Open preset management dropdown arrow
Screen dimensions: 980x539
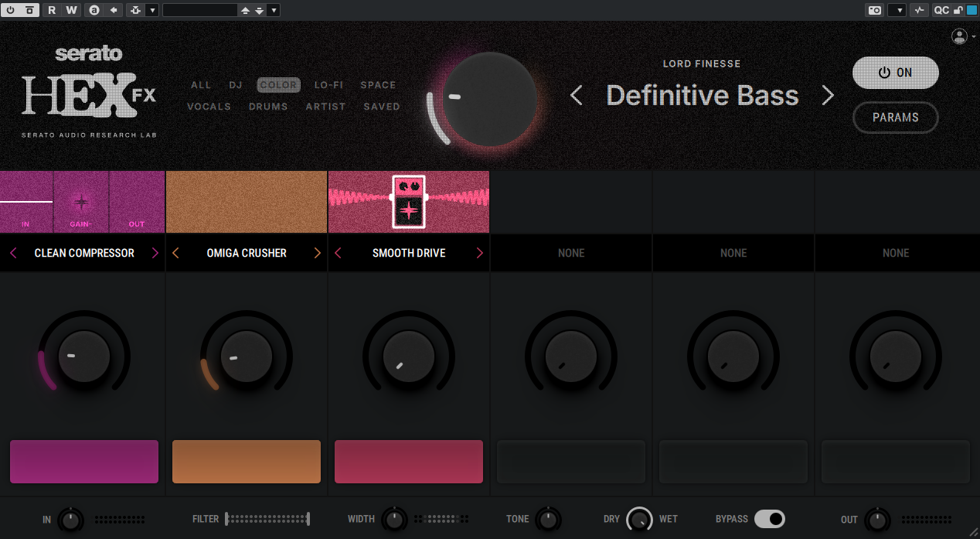[274, 10]
